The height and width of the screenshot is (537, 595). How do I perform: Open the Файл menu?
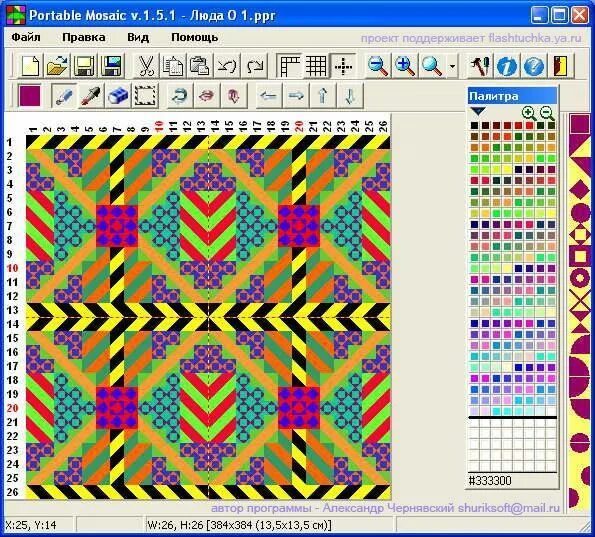[26, 37]
